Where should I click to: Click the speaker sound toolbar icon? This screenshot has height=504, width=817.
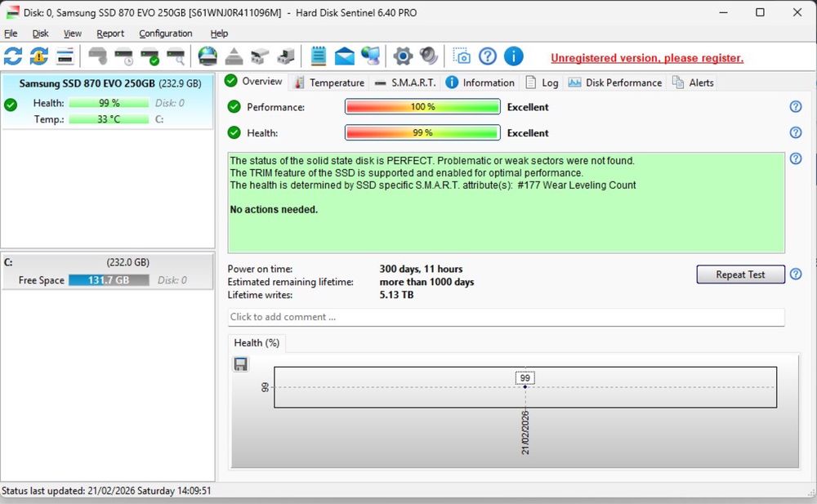coord(429,56)
